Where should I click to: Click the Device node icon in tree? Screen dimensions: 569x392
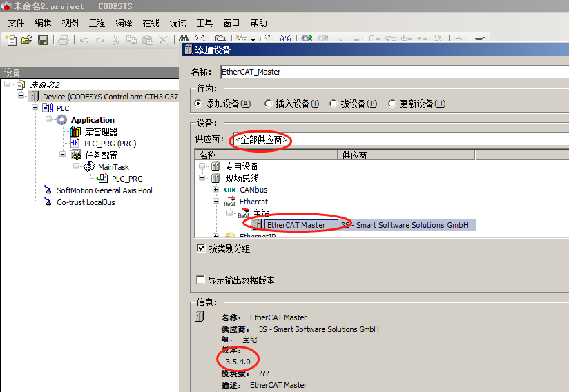point(34,97)
